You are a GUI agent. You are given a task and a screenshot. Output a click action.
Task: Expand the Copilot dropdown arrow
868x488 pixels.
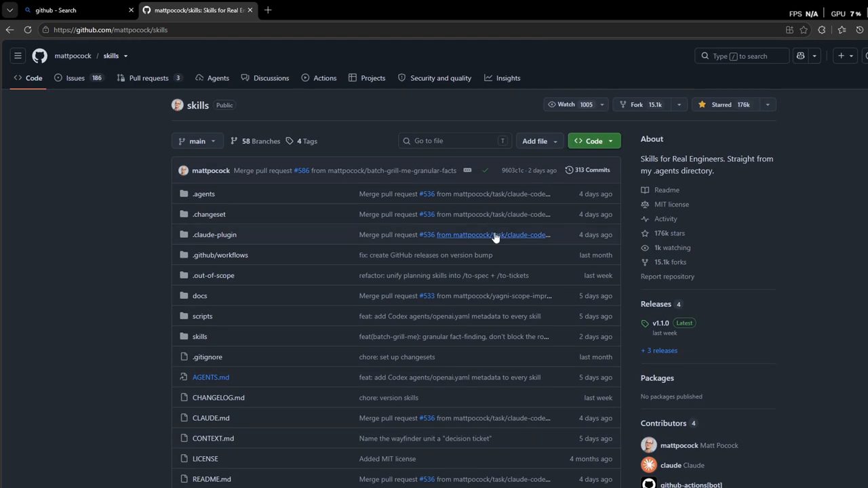tap(814, 56)
